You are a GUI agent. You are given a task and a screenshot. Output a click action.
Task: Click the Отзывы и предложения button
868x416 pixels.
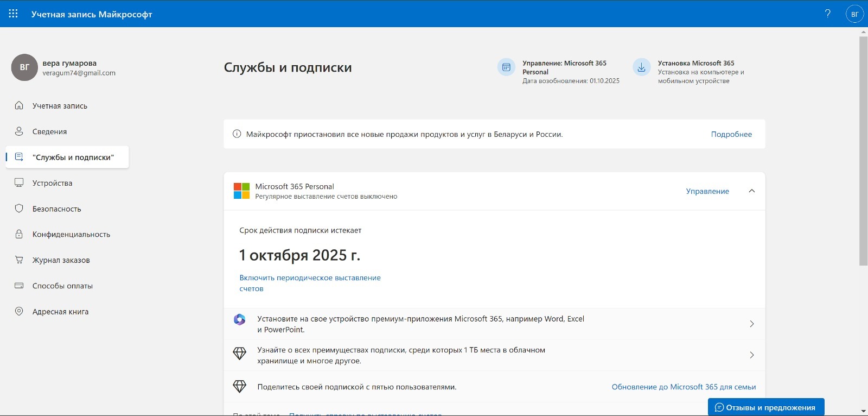coord(766,407)
